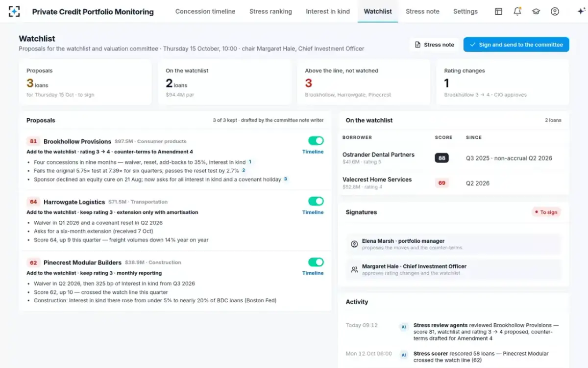This screenshot has width=588, height=368.
Task: Open the Timeline link for Harrowgate Logistics
Action: 313,212
